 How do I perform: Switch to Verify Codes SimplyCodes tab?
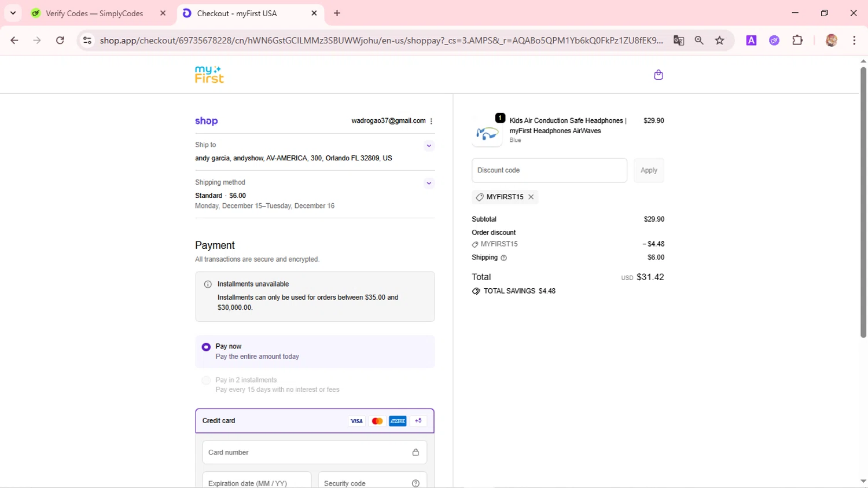pyautogui.click(x=94, y=13)
